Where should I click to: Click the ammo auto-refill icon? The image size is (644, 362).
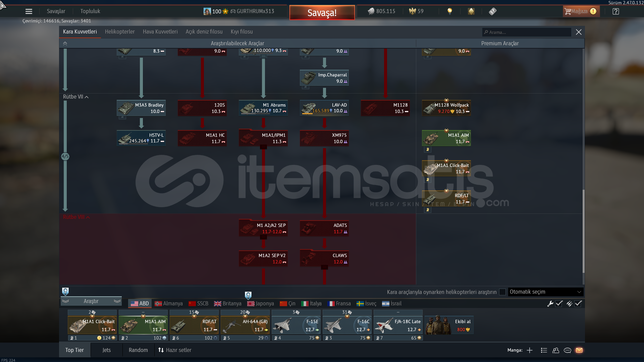(x=569, y=304)
